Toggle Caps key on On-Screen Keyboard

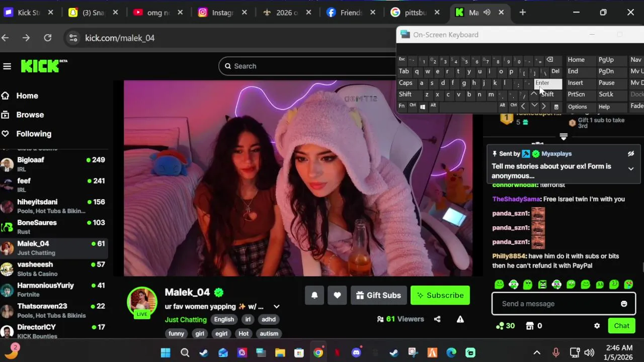(x=406, y=83)
